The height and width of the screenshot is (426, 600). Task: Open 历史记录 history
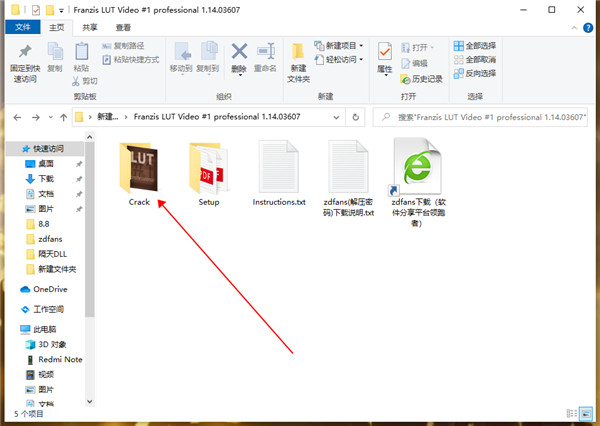421,79
